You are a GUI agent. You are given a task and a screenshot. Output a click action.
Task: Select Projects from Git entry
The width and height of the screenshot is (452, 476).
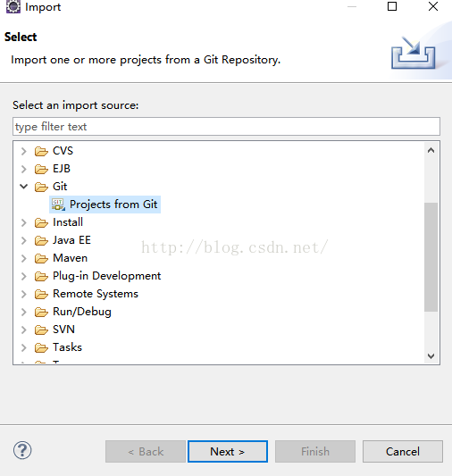pyautogui.click(x=105, y=205)
